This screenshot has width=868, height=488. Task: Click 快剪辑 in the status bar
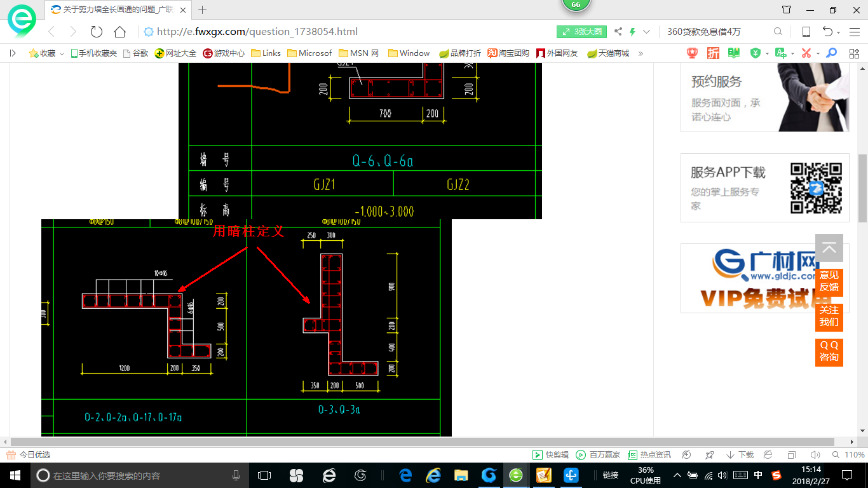click(x=550, y=455)
